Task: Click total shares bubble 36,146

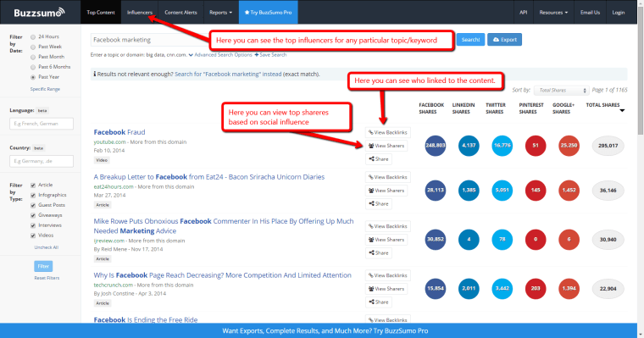Action: click(x=608, y=190)
